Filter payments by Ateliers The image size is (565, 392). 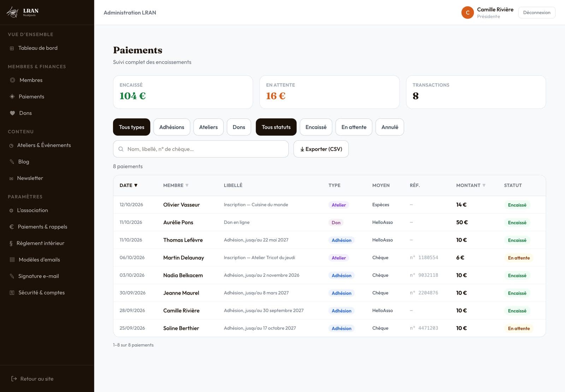click(x=208, y=127)
